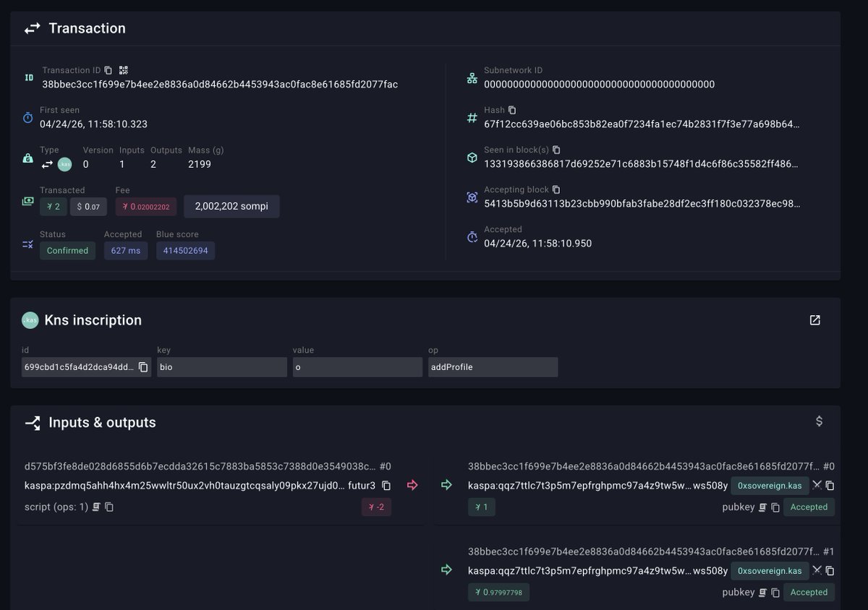Click the Transacted 2 KAS chip
Viewport: 868px width, 610px height.
coord(53,207)
